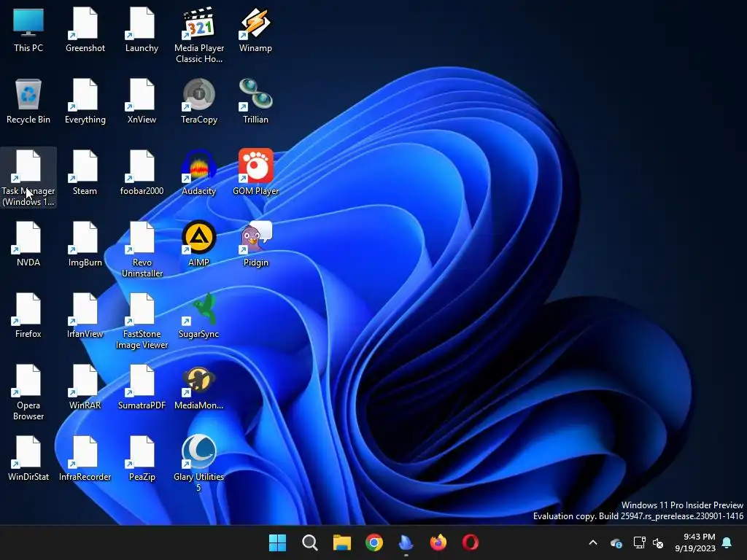The image size is (747, 560).
Task: Select the Revo Uninstaller shortcut
Action: click(x=142, y=249)
